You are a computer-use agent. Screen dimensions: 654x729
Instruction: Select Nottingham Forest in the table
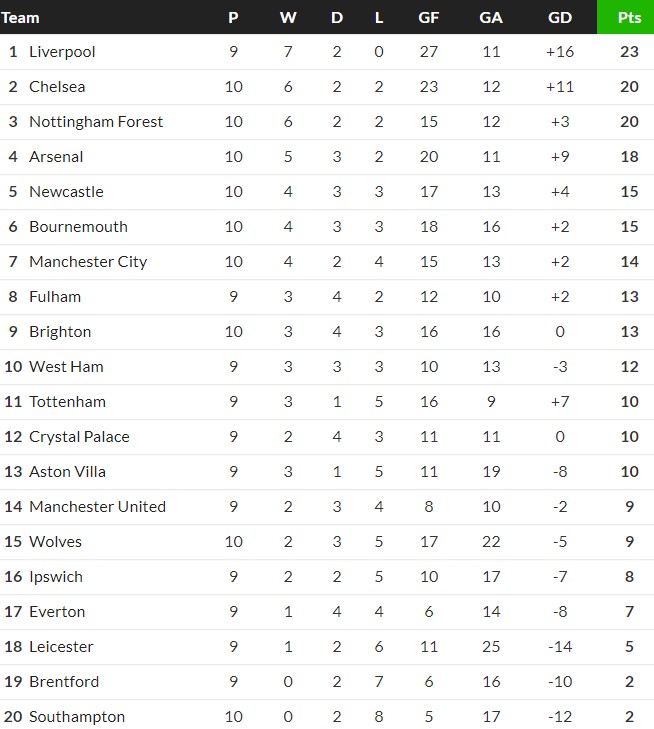tap(96, 122)
